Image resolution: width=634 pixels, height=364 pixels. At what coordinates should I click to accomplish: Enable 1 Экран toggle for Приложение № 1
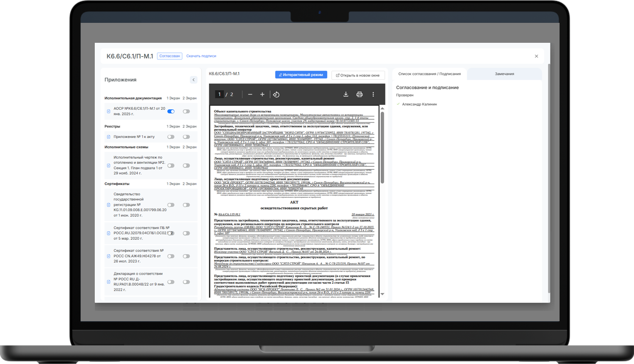click(171, 137)
